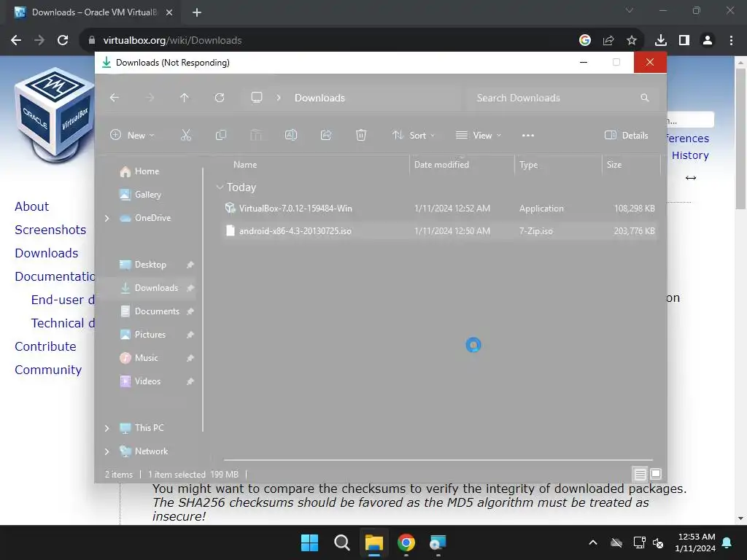This screenshot has height=560, width=747.
Task: Open Chrome side panel icon
Action: (x=684, y=40)
